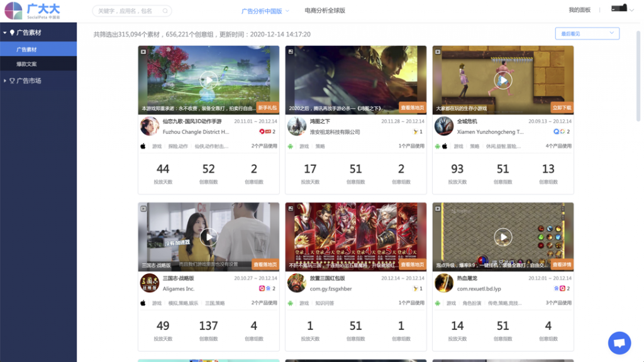Screen dimensions: 644x362
Task: Click the 新手礼包 button on 仙恋九歌 creative
Action: tap(267, 108)
